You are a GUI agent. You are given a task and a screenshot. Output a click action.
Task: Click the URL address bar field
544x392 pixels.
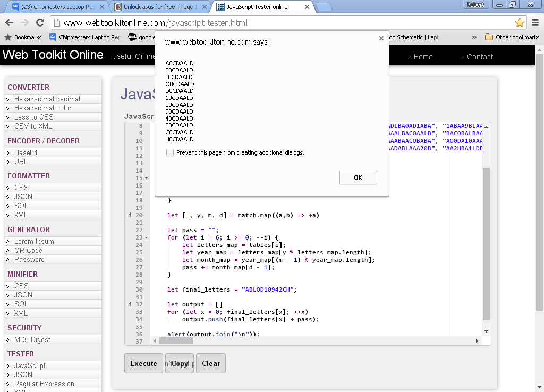[282, 23]
